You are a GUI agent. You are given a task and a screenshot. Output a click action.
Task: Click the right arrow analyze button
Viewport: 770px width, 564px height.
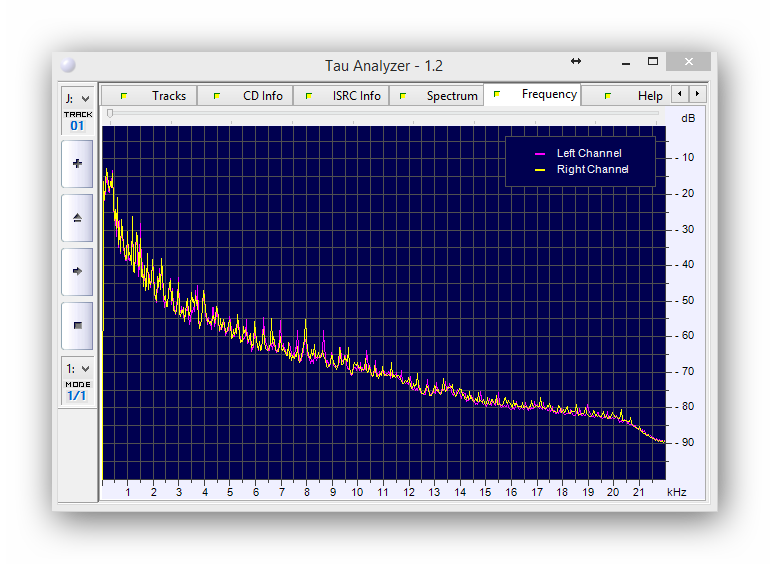(77, 271)
